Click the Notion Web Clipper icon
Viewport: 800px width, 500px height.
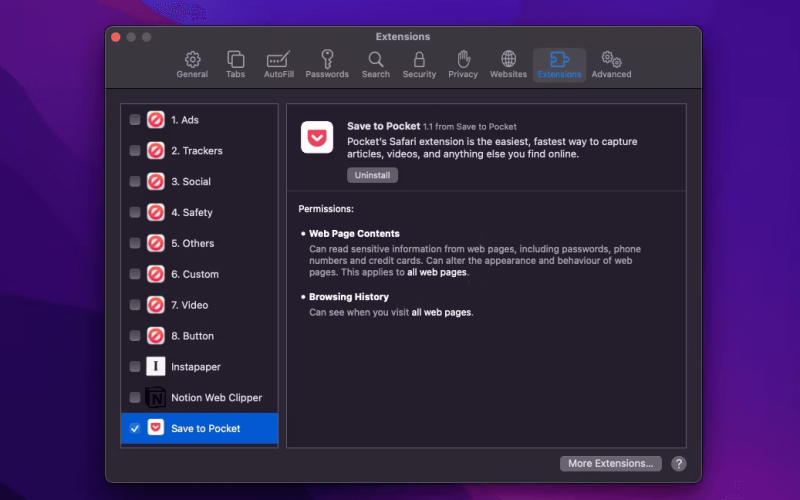(x=156, y=397)
